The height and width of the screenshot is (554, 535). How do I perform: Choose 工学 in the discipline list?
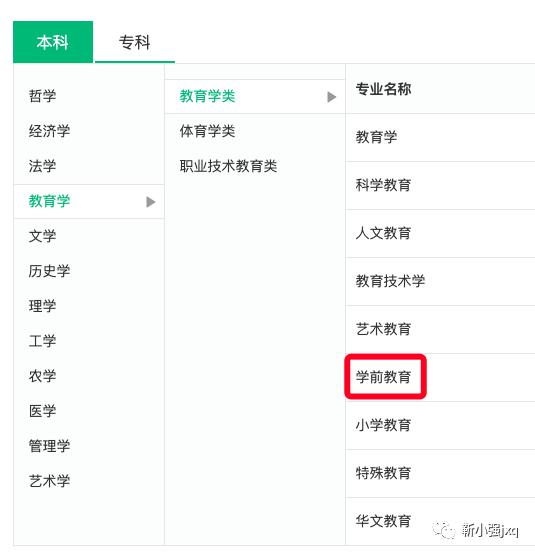click(42, 341)
